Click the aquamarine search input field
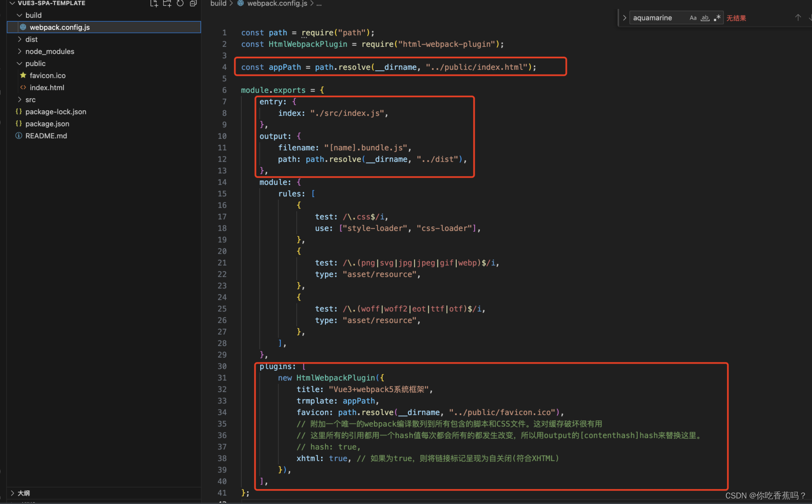The height and width of the screenshot is (504, 812). 658,18
